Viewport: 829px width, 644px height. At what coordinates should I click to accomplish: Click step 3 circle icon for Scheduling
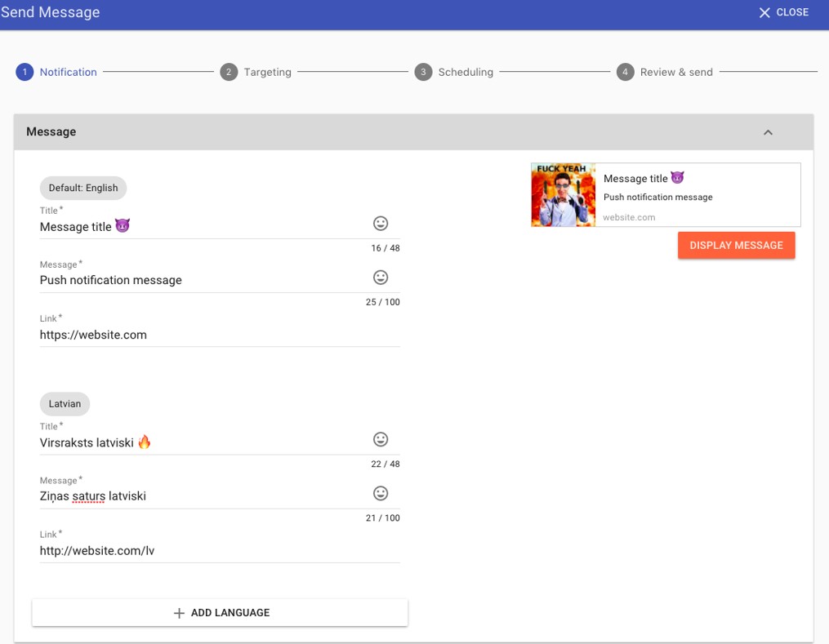[x=424, y=72]
